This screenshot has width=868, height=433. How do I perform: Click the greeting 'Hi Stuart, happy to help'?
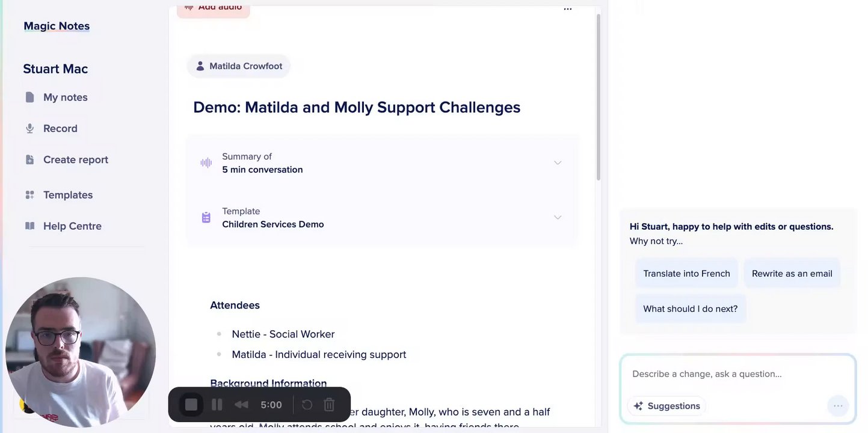pyautogui.click(x=731, y=227)
